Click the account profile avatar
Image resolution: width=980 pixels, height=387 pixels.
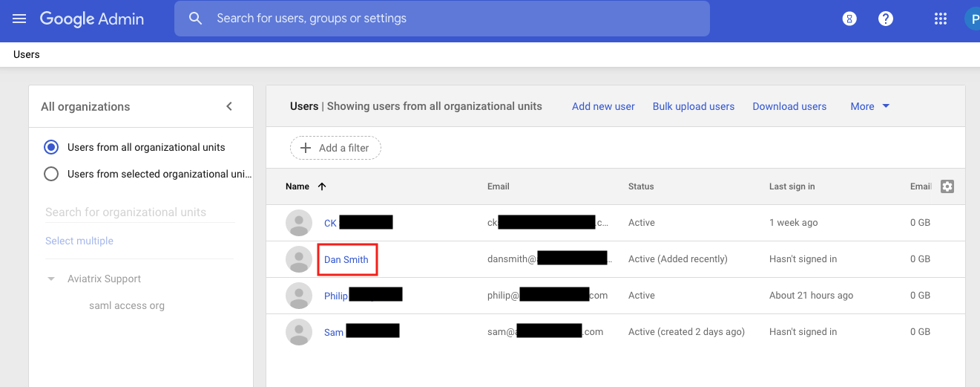tap(972, 19)
